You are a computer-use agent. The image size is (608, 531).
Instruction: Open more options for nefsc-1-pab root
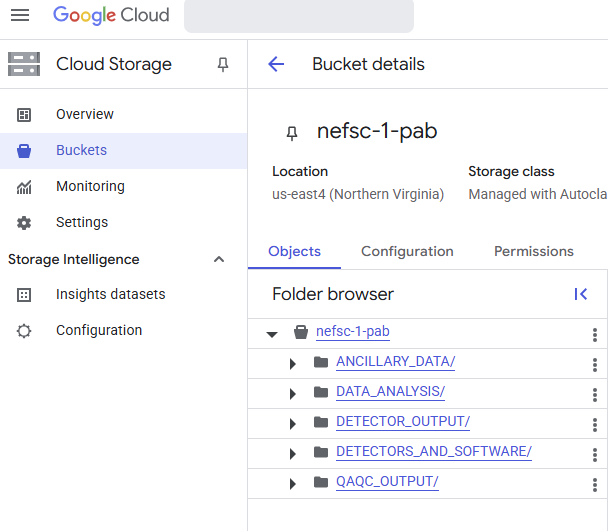click(595, 335)
